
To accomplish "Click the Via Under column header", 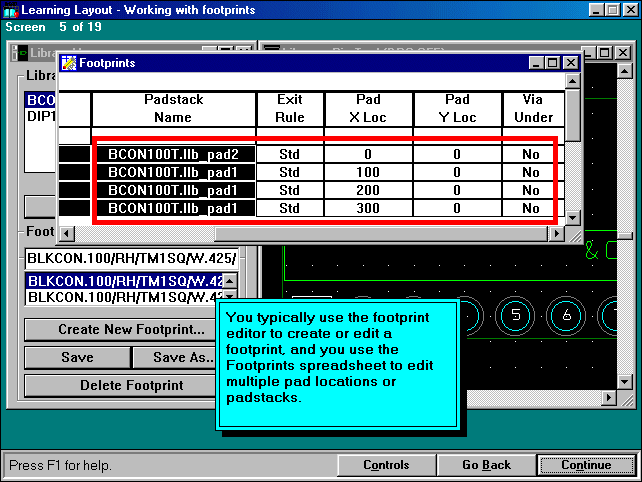I will (x=530, y=109).
